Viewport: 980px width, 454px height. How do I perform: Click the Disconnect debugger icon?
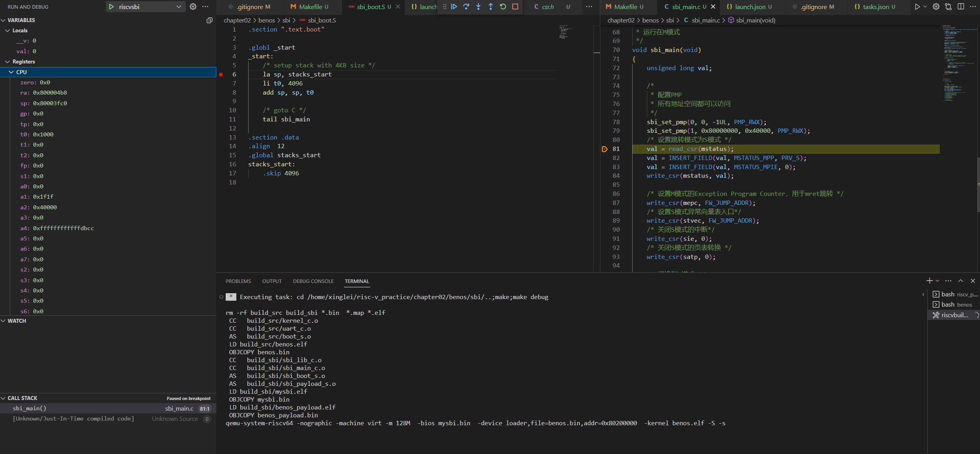(x=516, y=6)
